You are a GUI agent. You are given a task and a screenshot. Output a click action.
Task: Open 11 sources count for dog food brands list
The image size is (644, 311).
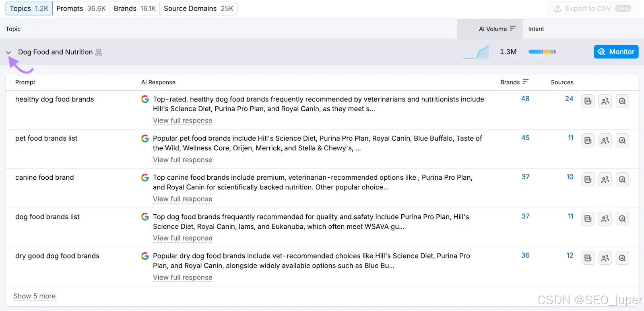pos(571,216)
